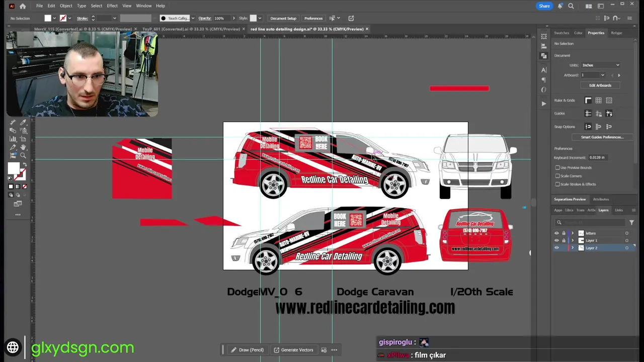Click the Edit Artboards button
This screenshot has height=362, width=644.
pyautogui.click(x=600, y=85)
